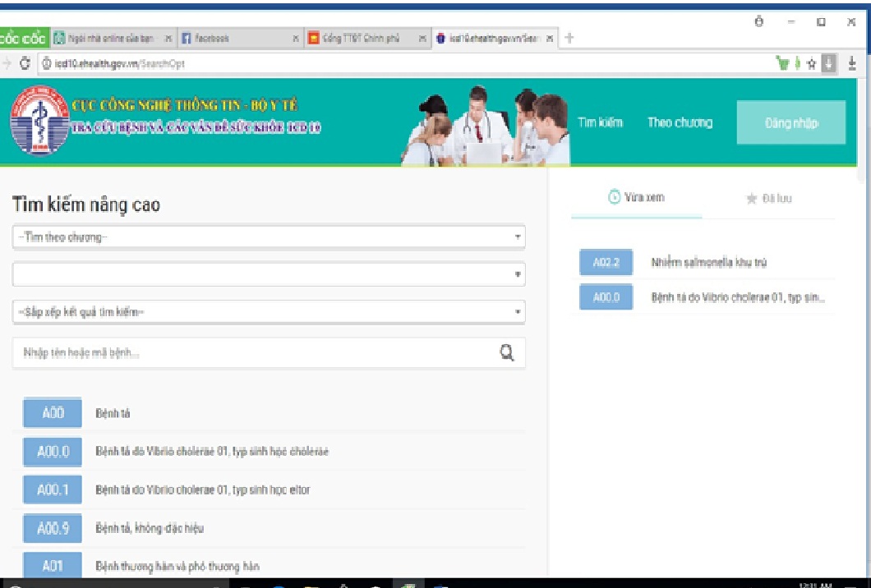Click the Tra cứu bệnh ICD 10 subtitle
The image size is (871, 588).
point(196,128)
